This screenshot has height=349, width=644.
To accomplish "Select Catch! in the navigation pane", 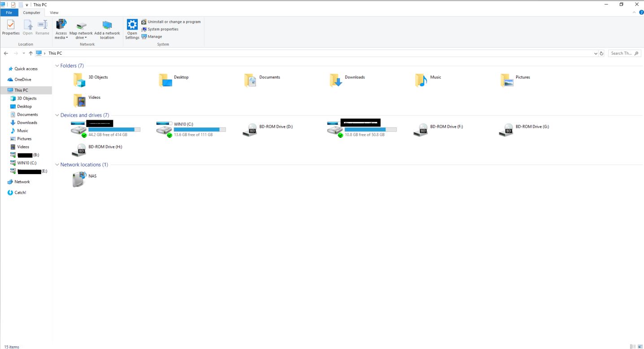I will coord(20,192).
